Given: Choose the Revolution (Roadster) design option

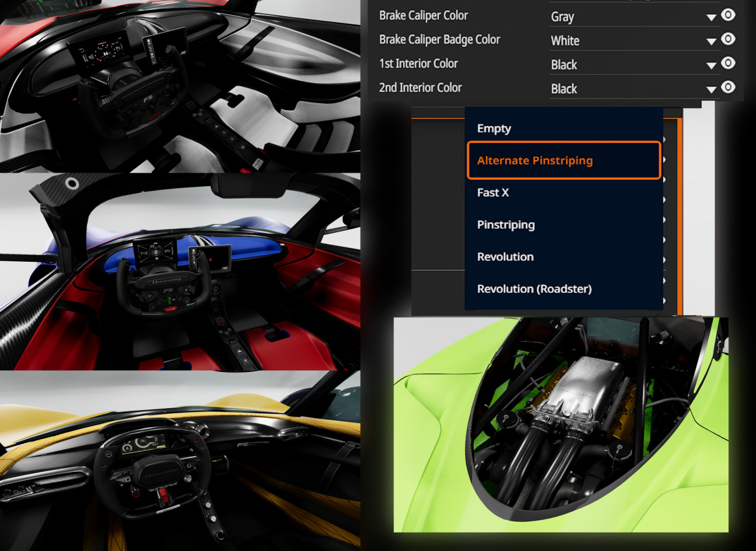Looking at the screenshot, I should (534, 289).
